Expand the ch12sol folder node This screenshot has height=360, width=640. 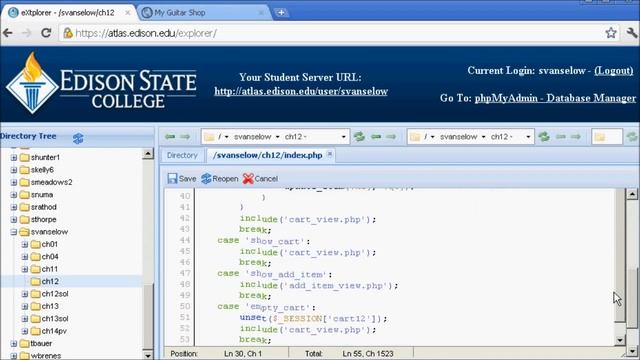click(25, 294)
